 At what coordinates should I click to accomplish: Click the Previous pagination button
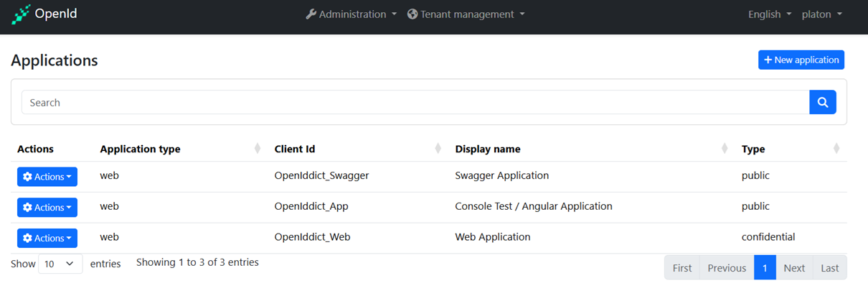tap(726, 268)
